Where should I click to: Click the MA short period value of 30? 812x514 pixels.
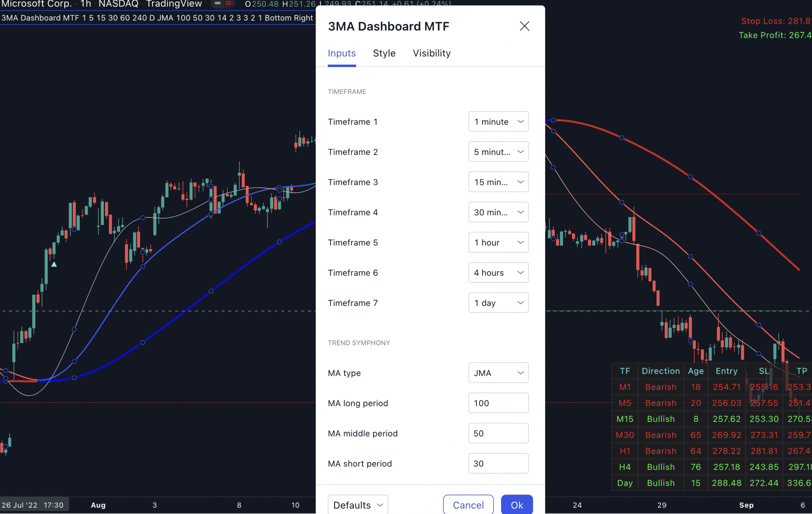coord(498,463)
